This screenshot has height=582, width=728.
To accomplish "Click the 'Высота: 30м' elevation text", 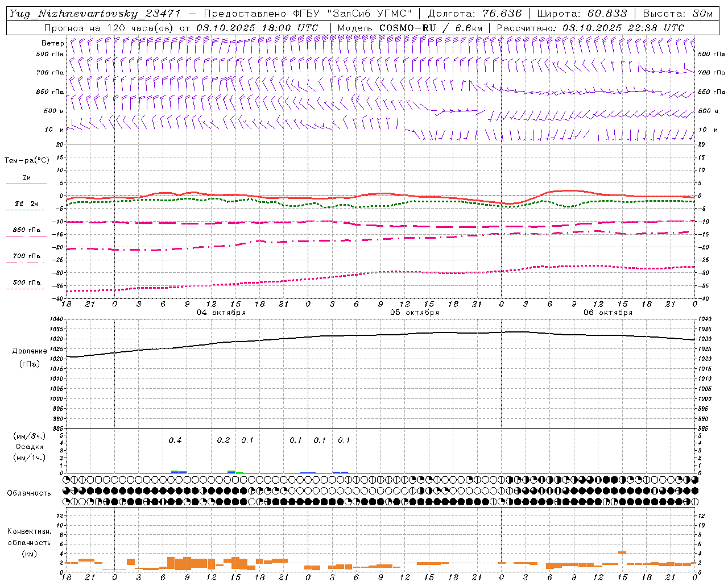I will 678,14.
